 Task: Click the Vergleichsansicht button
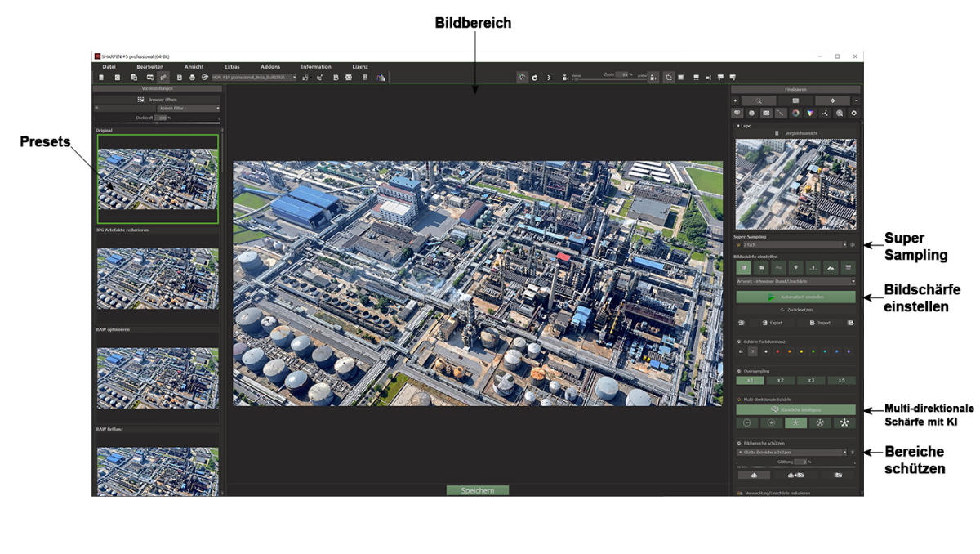(x=795, y=133)
